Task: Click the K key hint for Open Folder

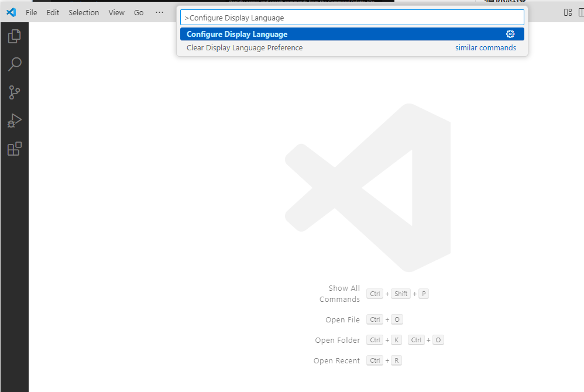Action: coord(397,340)
